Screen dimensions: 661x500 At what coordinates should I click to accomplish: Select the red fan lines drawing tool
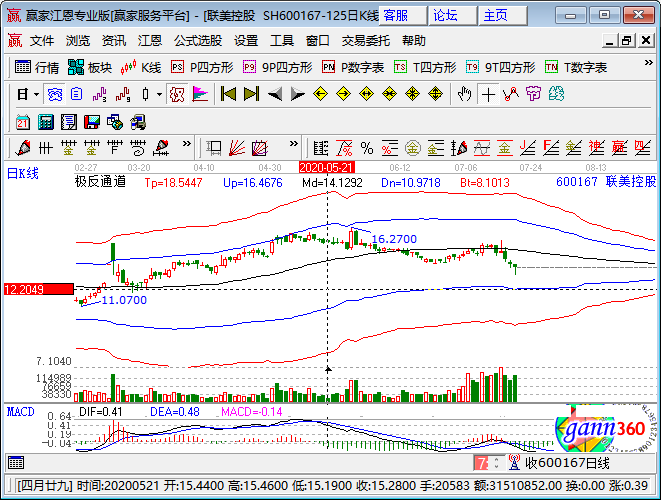pyautogui.click(x=237, y=148)
